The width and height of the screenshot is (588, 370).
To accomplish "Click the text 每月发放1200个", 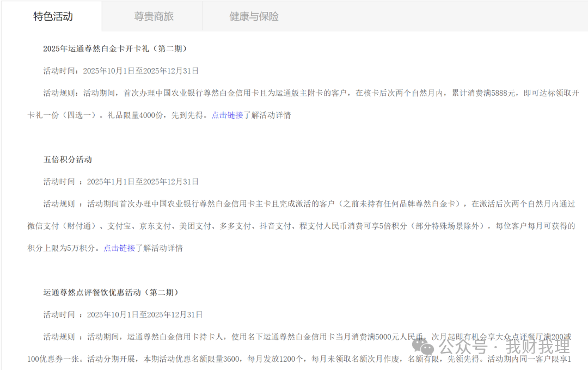I will tap(275, 359).
